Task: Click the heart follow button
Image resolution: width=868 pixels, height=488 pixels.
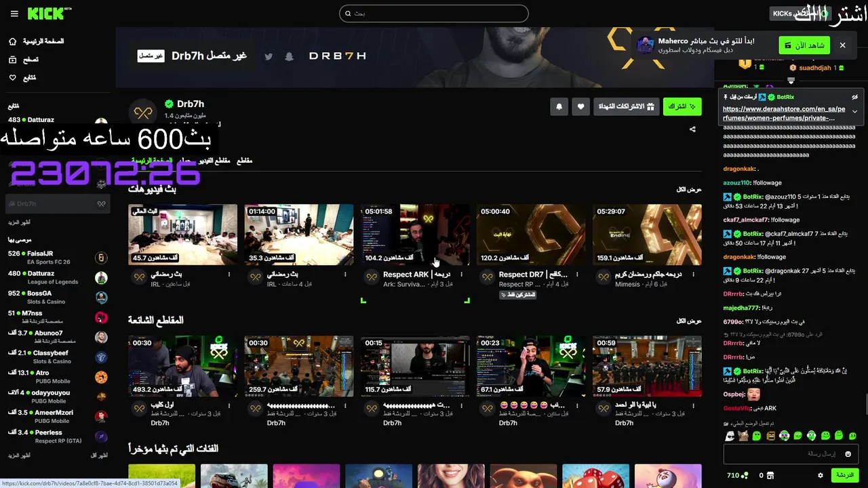Action: (x=580, y=106)
